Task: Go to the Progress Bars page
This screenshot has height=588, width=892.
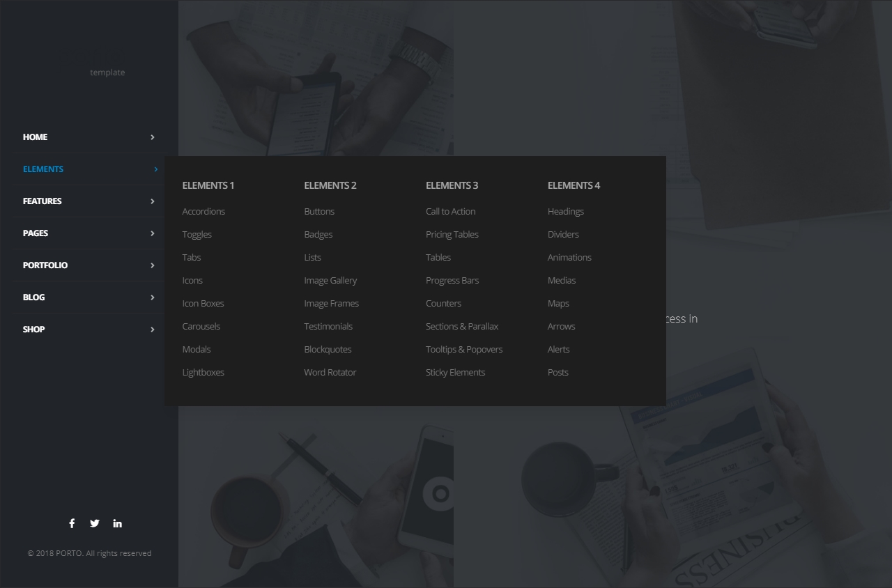Action: [x=452, y=280]
